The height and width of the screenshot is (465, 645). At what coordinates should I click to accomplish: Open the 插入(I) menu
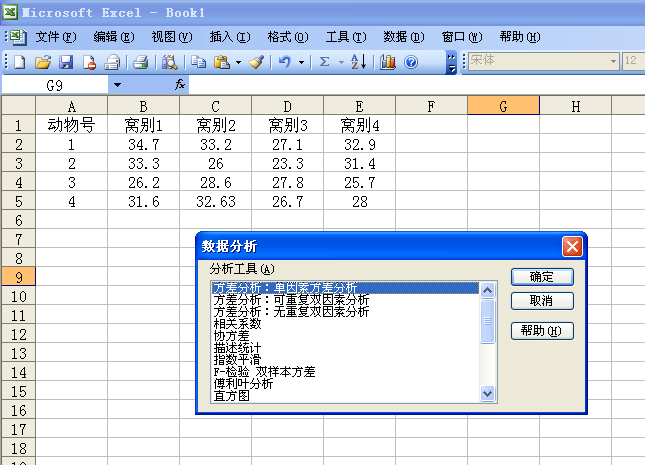230,37
